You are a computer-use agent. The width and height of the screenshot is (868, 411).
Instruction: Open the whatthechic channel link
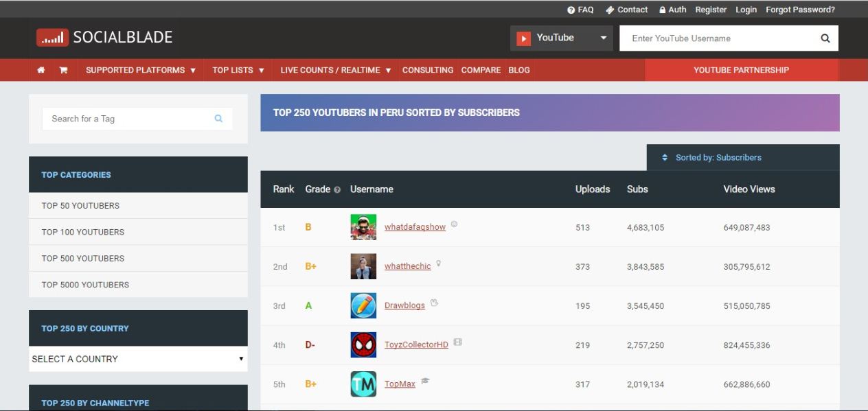407,266
